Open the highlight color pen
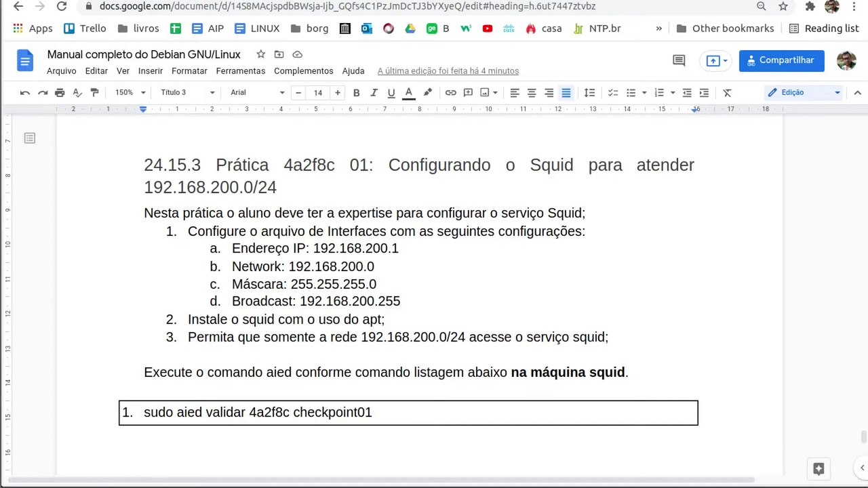The height and width of the screenshot is (488, 868). click(x=427, y=92)
